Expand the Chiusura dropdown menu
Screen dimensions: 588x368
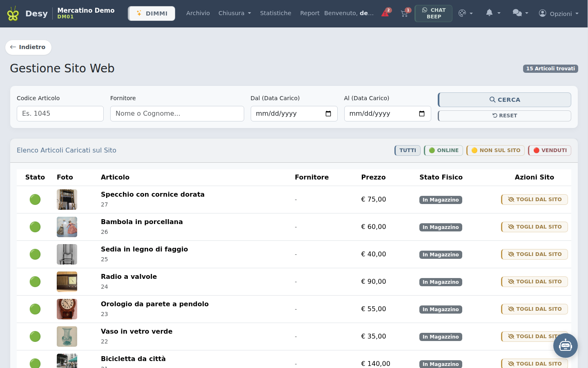click(235, 13)
